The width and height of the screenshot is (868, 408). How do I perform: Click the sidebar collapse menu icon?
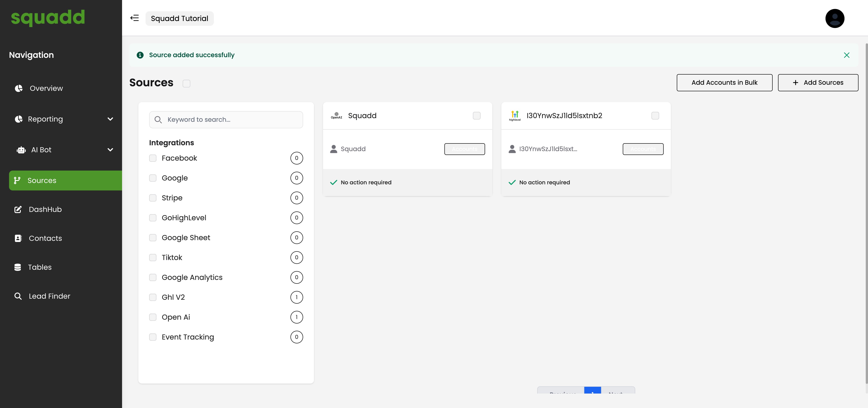pyautogui.click(x=134, y=18)
